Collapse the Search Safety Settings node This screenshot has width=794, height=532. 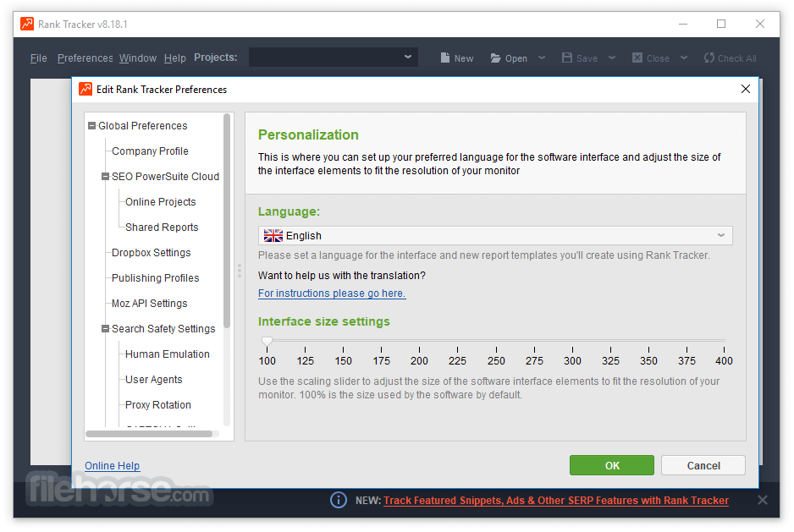pyautogui.click(x=105, y=328)
